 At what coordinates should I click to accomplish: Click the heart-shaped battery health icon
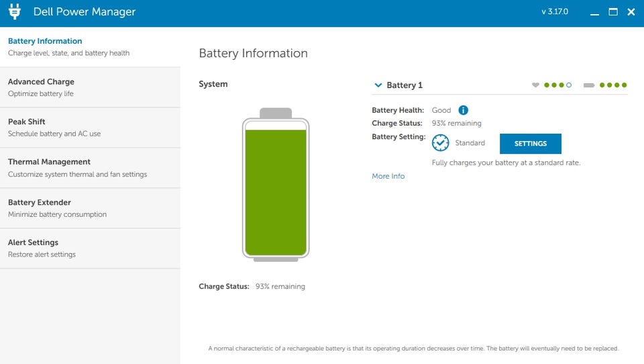tap(535, 85)
